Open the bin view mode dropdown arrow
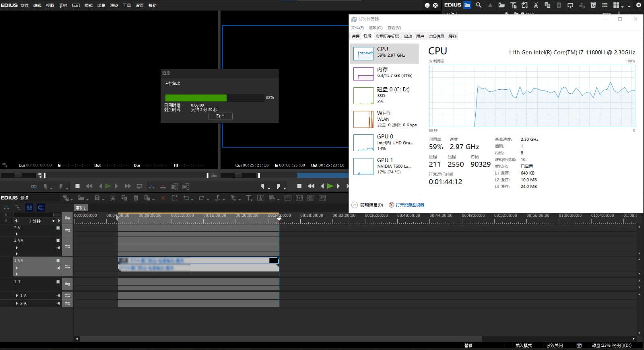This screenshot has width=644, height=350. [x=622, y=6]
